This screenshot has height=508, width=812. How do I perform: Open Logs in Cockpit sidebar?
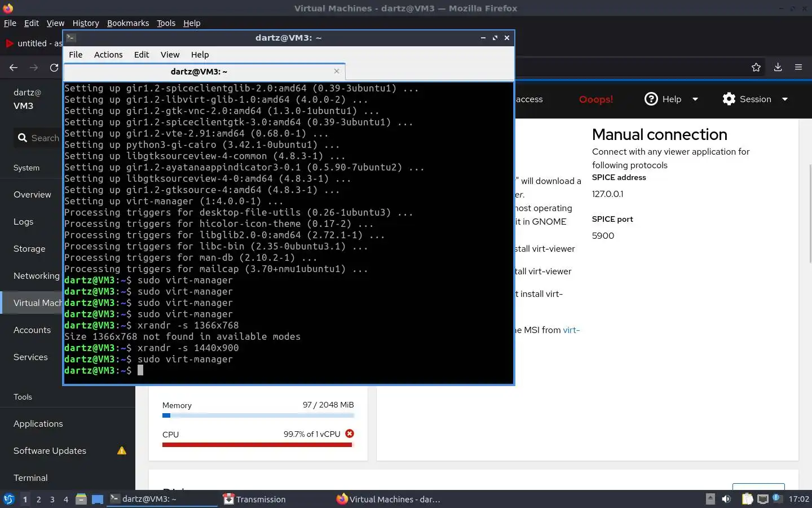tap(23, 221)
